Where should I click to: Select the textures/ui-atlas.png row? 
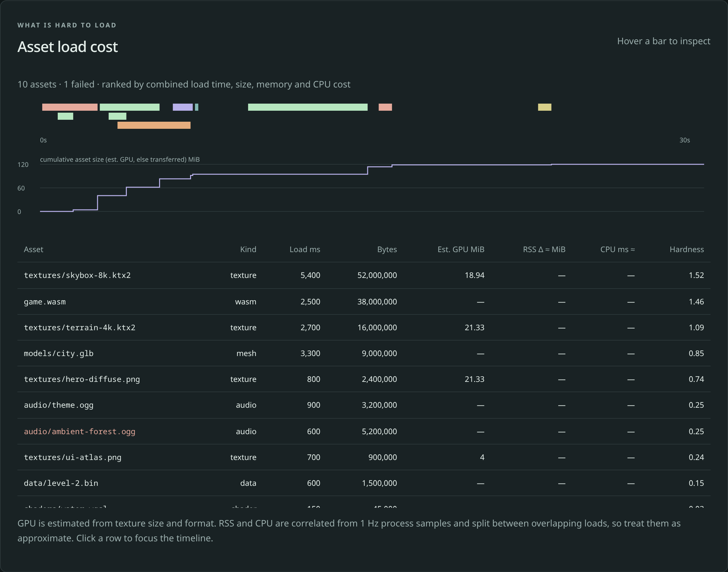pyautogui.click(x=364, y=457)
